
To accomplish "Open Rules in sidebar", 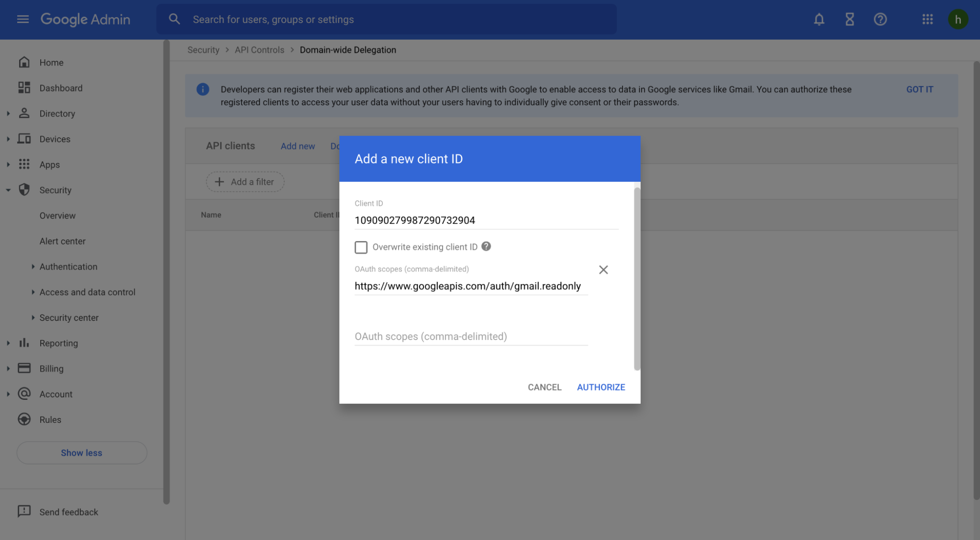I will (50, 419).
